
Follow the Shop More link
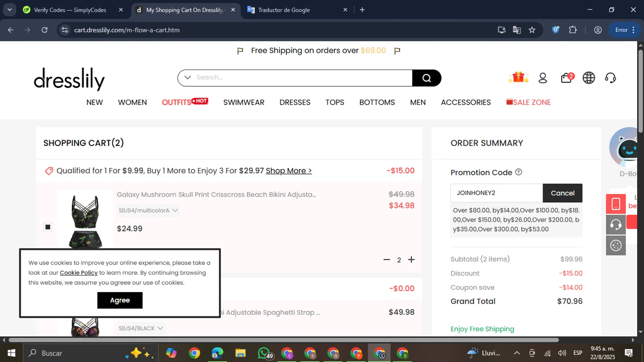pyautogui.click(x=289, y=170)
